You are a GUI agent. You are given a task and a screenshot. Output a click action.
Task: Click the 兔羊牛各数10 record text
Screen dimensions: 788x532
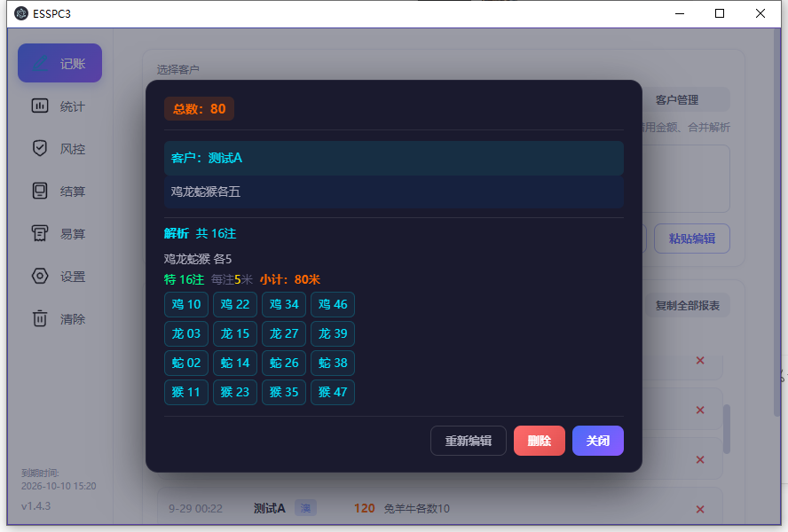click(x=416, y=509)
